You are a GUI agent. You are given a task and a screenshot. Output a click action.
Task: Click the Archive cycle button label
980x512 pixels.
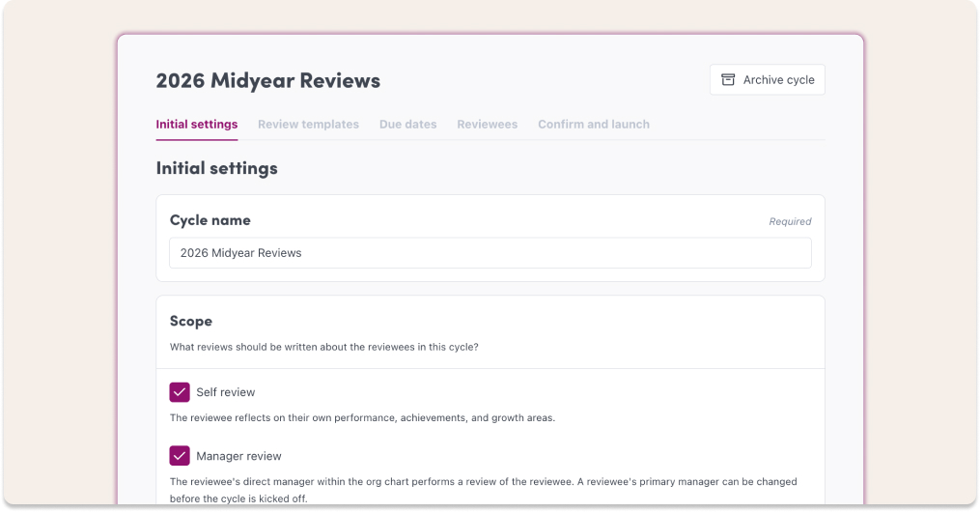tap(778, 80)
